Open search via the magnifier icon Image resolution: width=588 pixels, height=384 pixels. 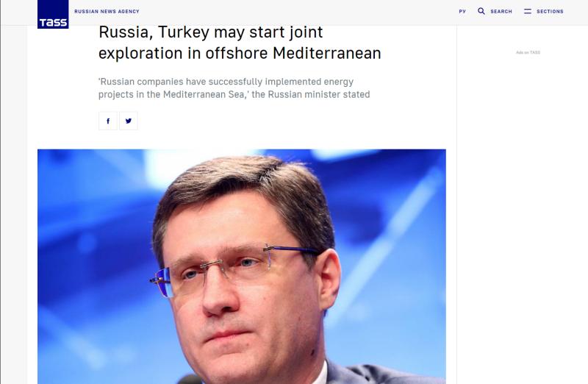pos(481,11)
